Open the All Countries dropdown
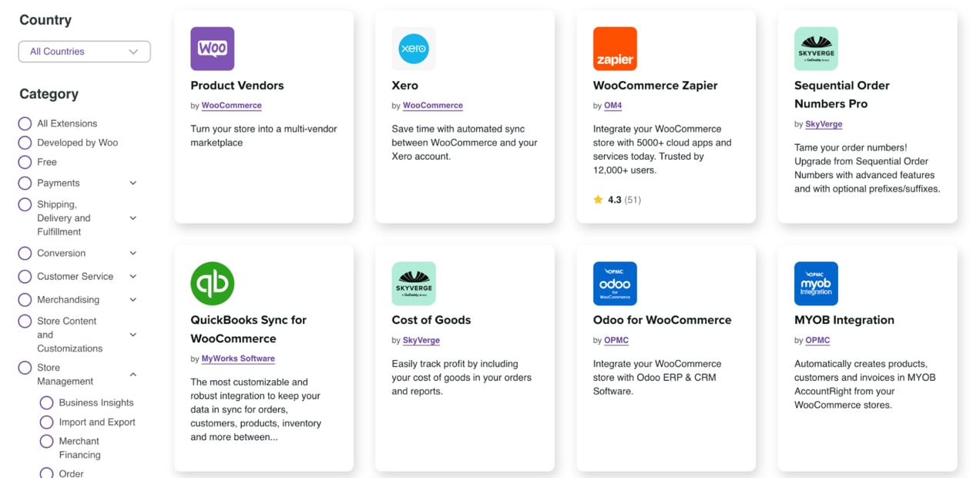 [85, 52]
